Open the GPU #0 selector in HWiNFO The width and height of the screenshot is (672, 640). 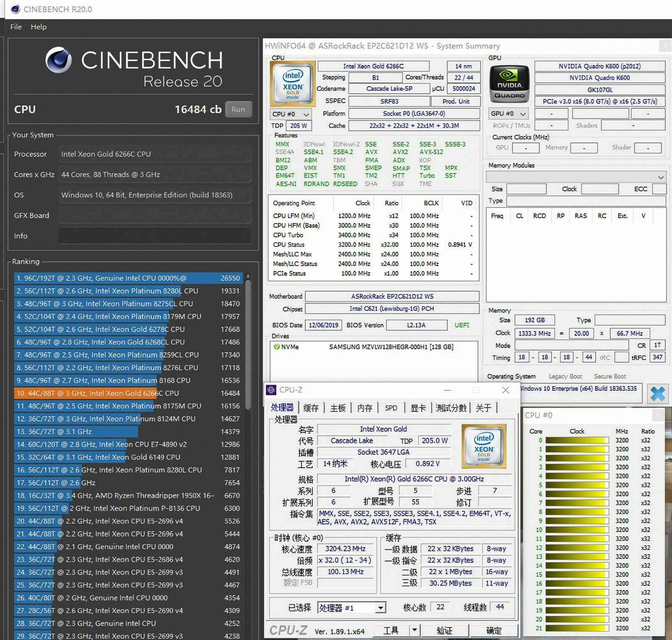(x=509, y=113)
